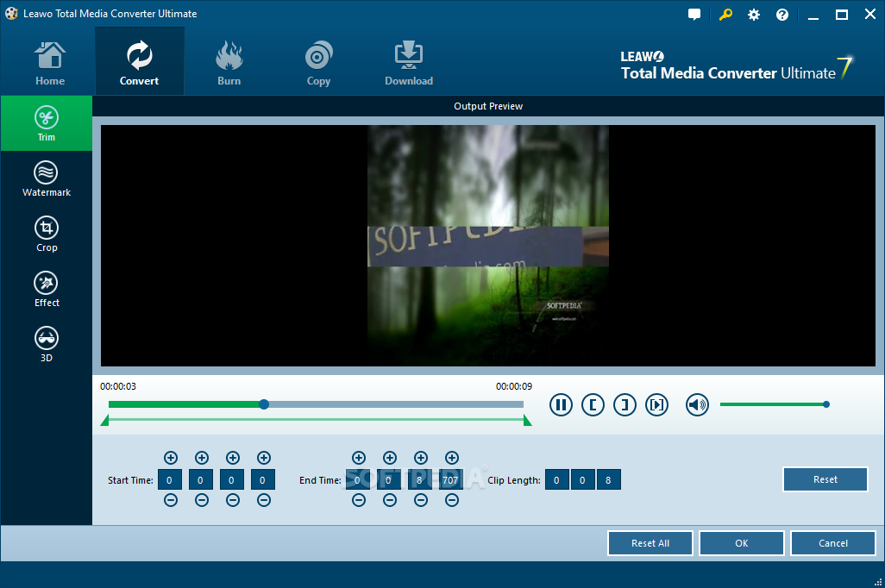Open the 3D editing tab
The height and width of the screenshot is (588, 885).
(47, 344)
